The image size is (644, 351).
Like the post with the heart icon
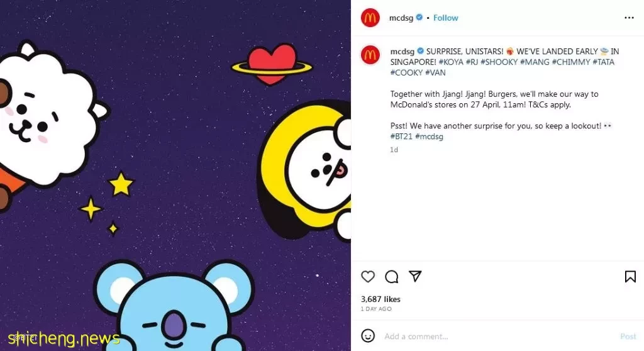[368, 277]
